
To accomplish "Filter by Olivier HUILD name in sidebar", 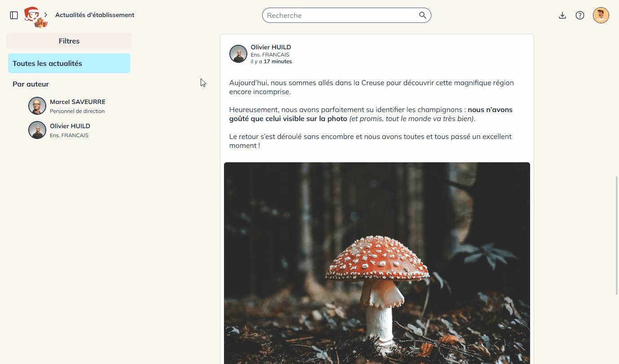I will click(x=70, y=126).
